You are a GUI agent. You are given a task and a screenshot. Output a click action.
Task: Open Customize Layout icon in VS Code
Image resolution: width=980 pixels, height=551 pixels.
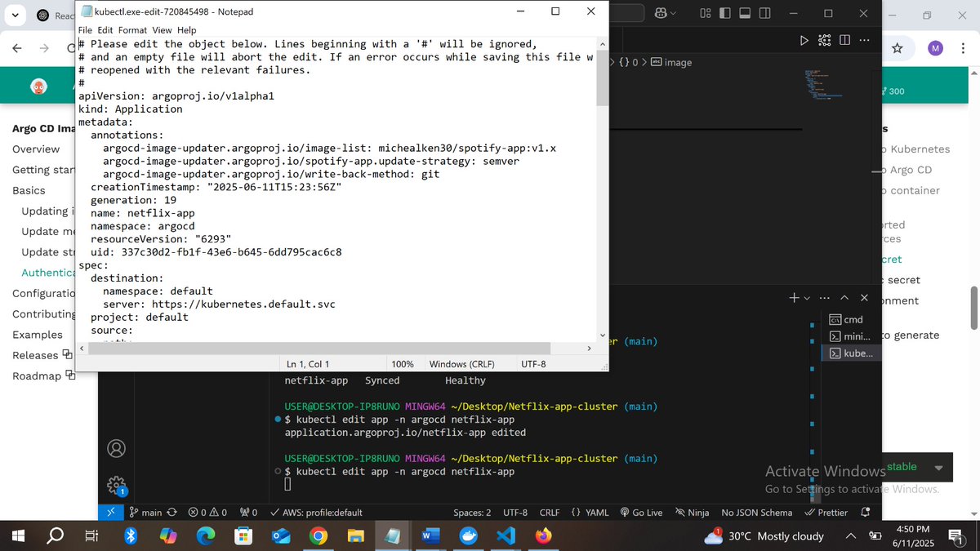click(706, 13)
